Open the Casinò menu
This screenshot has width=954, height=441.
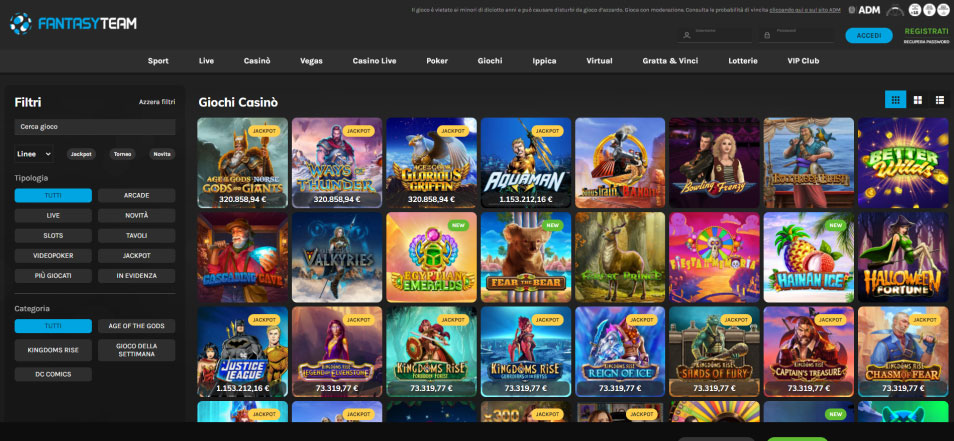click(257, 61)
